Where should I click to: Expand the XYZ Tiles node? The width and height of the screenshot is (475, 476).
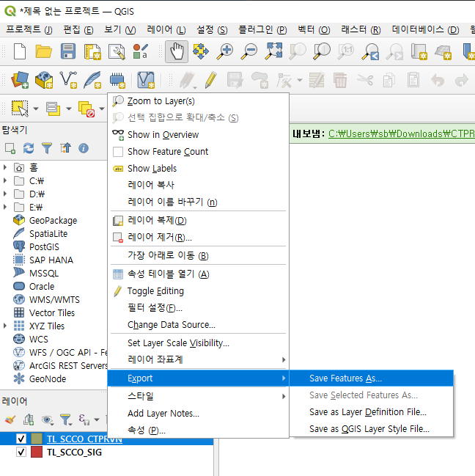[5, 326]
